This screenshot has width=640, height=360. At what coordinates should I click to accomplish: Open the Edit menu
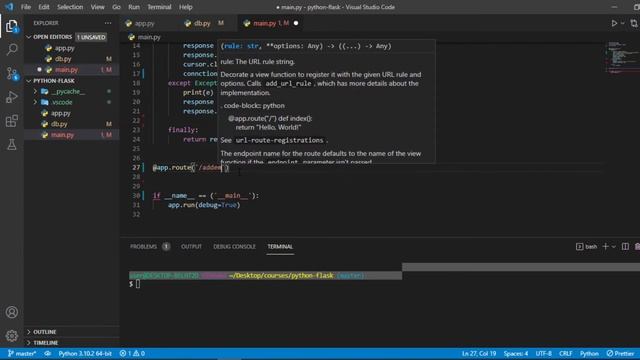(44, 7)
